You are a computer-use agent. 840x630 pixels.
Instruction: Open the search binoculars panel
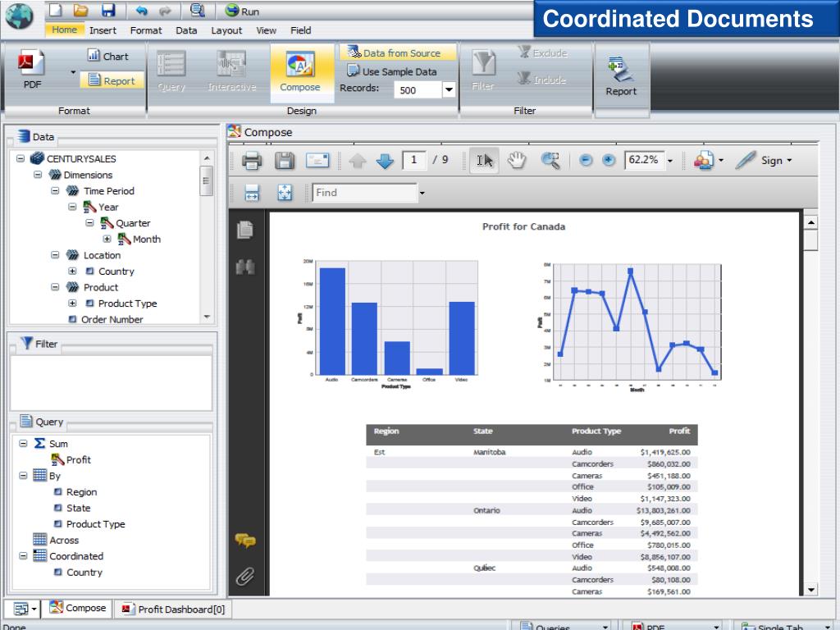click(x=245, y=268)
